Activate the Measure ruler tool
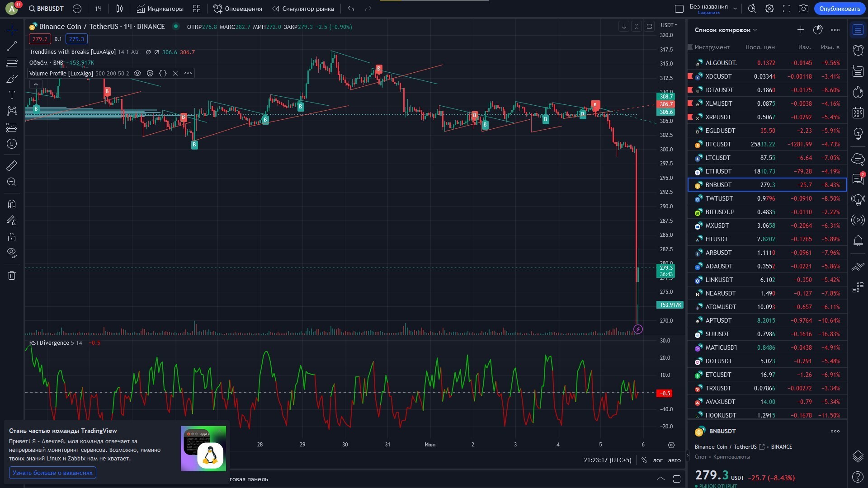 [x=12, y=166]
